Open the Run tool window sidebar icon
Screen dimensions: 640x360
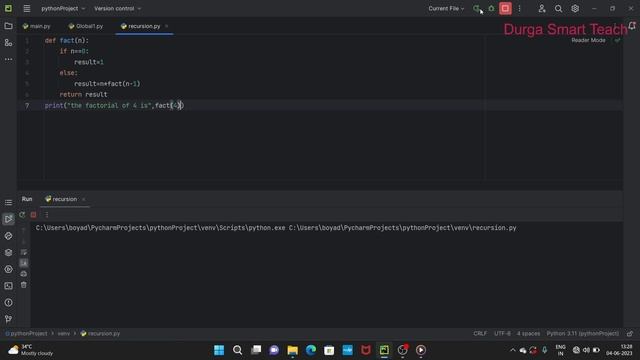[8, 219]
